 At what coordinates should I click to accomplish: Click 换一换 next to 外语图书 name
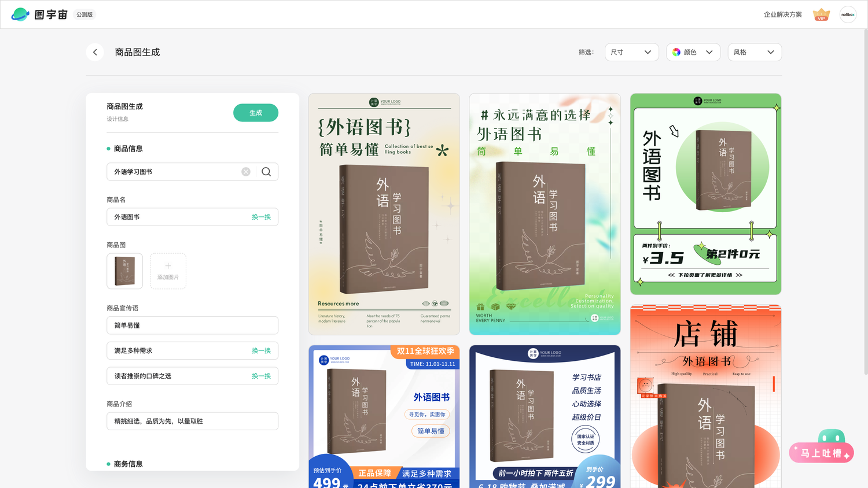point(261,217)
